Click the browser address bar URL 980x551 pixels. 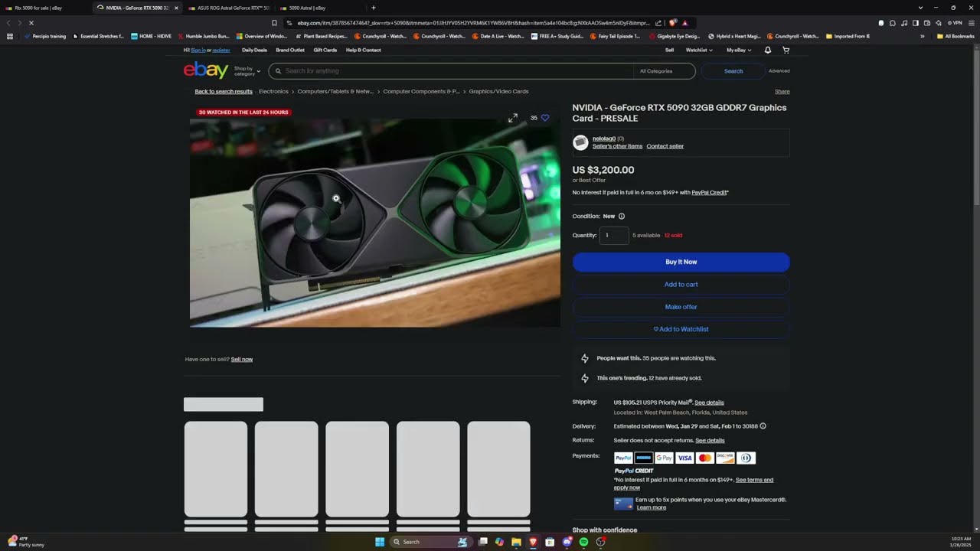(472, 23)
